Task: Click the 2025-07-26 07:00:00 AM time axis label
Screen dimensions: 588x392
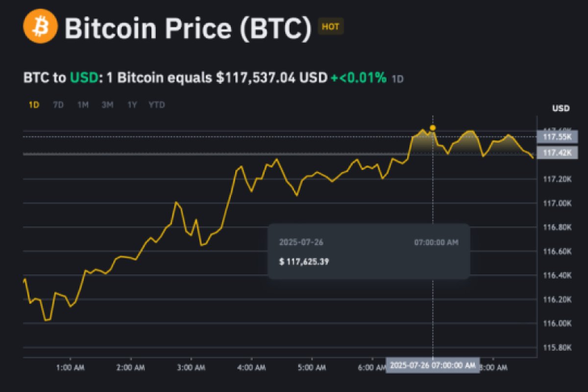Action: tap(433, 366)
